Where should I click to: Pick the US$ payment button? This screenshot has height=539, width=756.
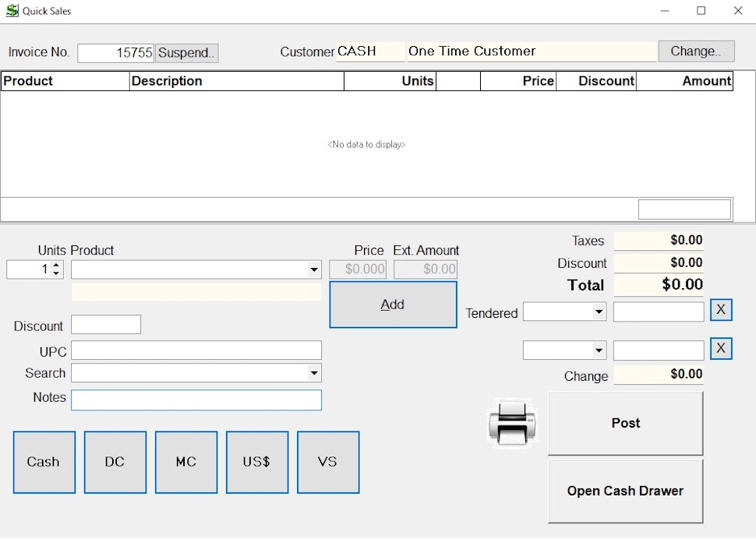[256, 462]
